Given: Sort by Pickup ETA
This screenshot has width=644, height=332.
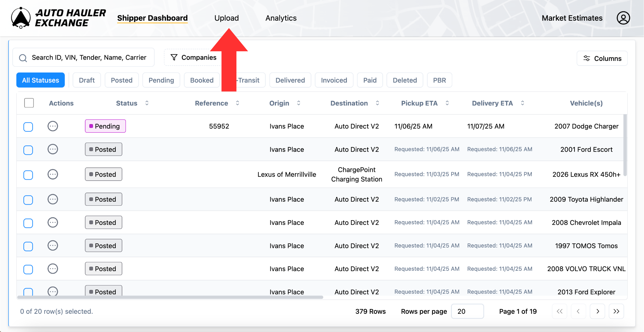Looking at the screenshot, I should [447, 103].
